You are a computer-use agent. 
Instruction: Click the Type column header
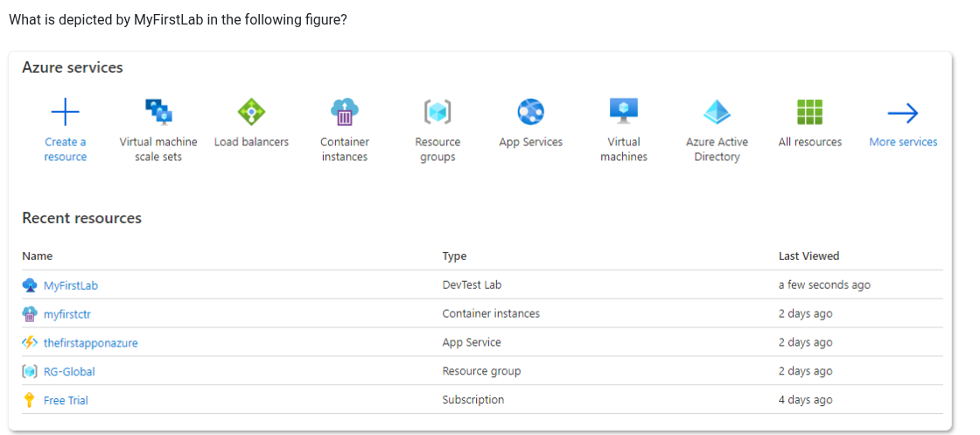click(x=454, y=256)
